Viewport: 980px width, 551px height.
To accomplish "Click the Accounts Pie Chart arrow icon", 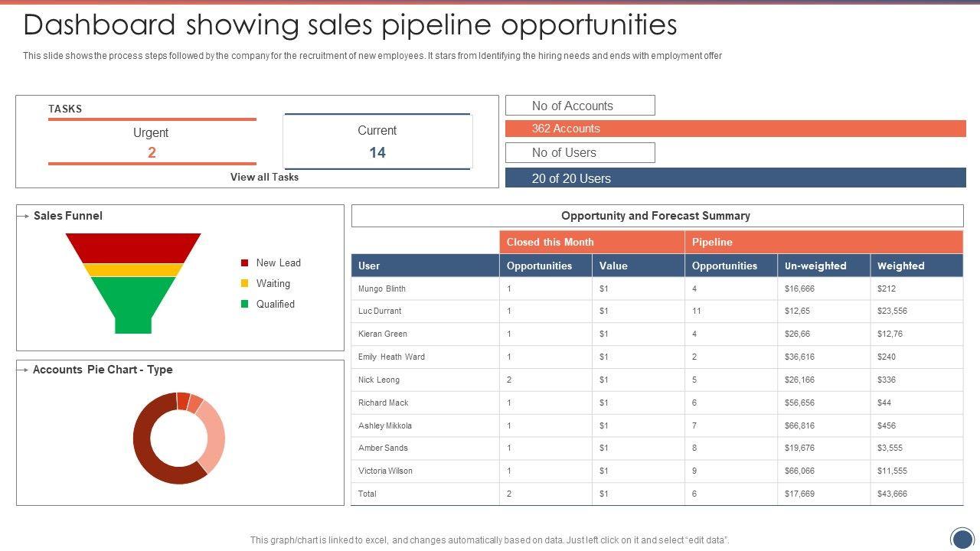I will [24, 370].
